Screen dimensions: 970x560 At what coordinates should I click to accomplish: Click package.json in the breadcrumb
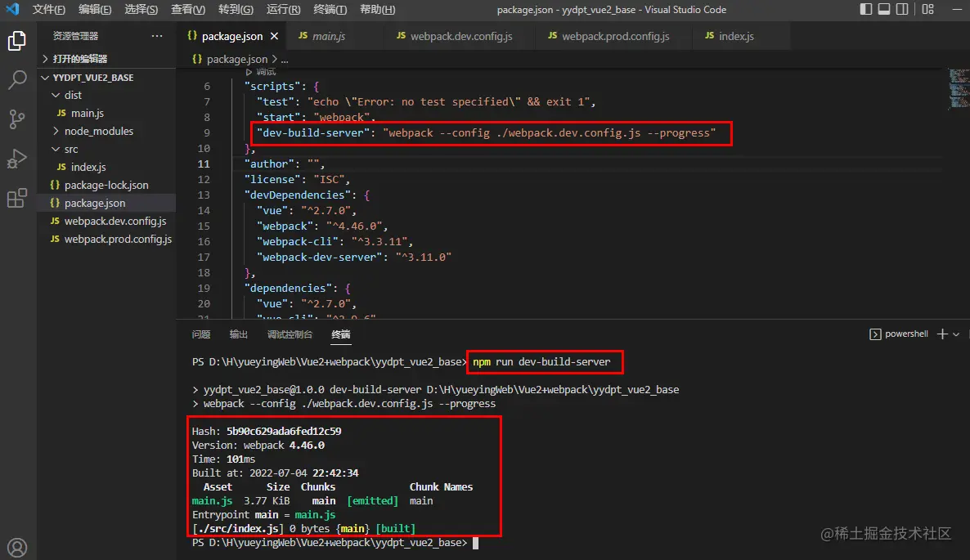tap(237, 60)
